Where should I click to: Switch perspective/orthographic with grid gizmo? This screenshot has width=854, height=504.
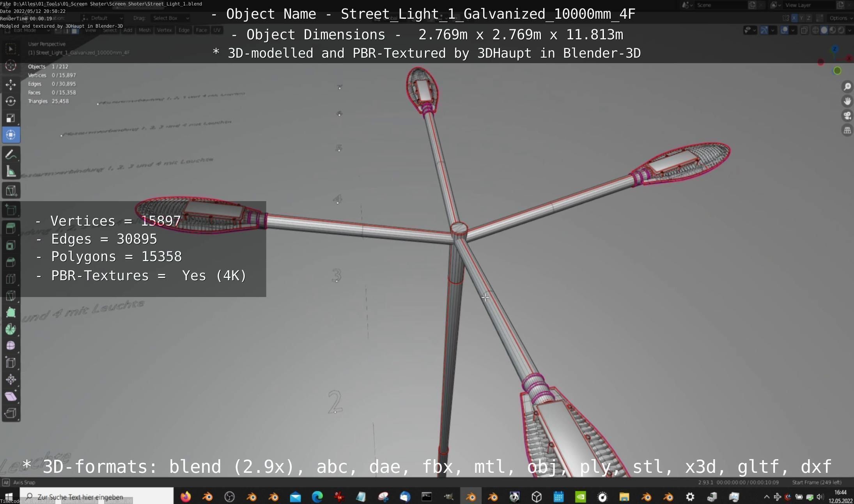[847, 130]
